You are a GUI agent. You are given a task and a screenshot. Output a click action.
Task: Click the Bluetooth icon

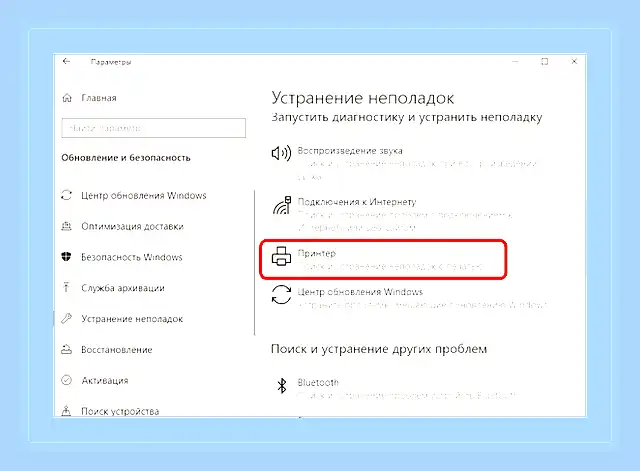pos(282,385)
